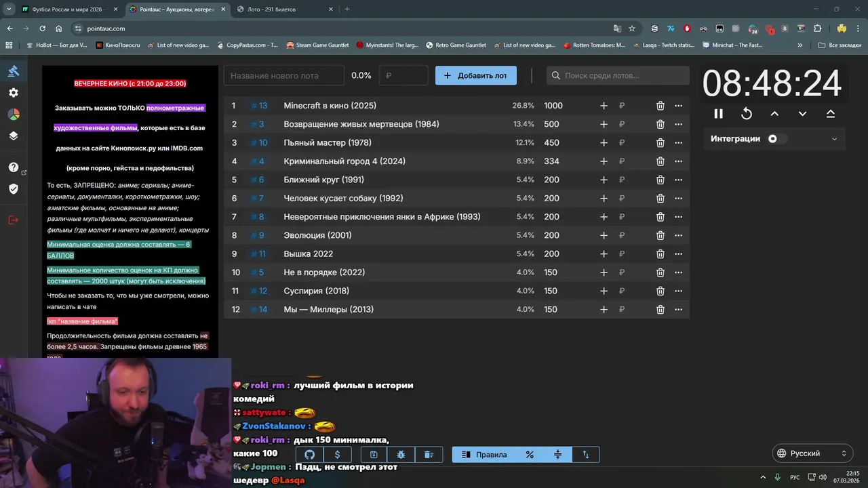Click the save icon in bottom toolbar
This screenshot has height=488, width=868.
[374, 455]
